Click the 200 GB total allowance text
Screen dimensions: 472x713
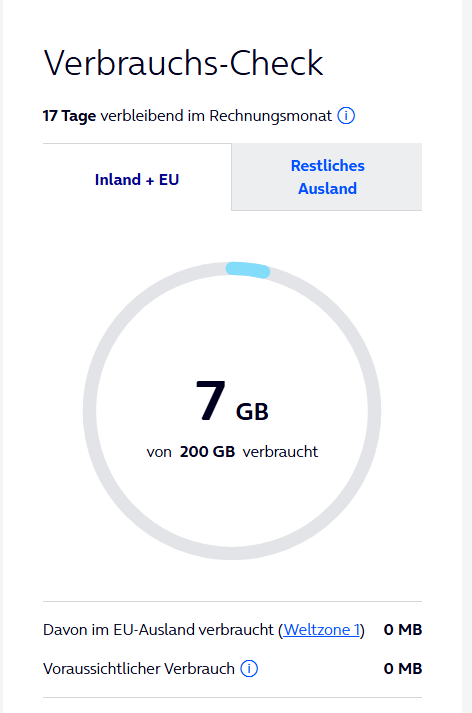pyautogui.click(x=207, y=452)
